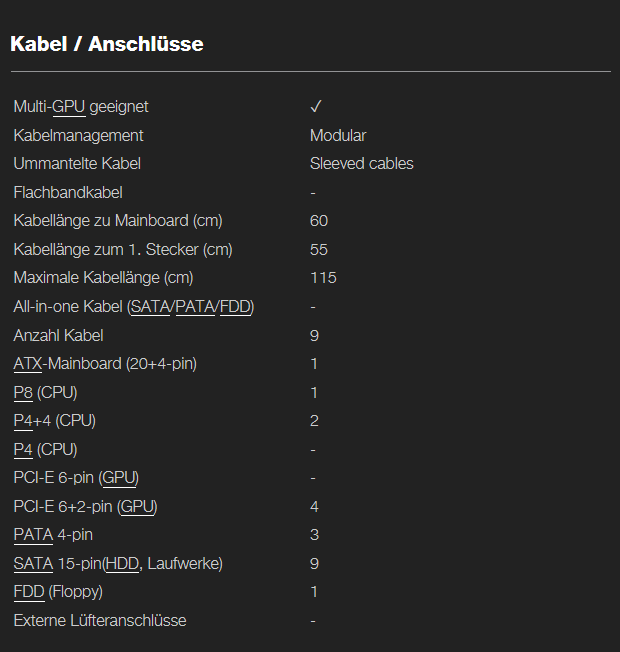
Task: Click the GPU link in Multi-GPU geeignet
Action: click(x=69, y=106)
